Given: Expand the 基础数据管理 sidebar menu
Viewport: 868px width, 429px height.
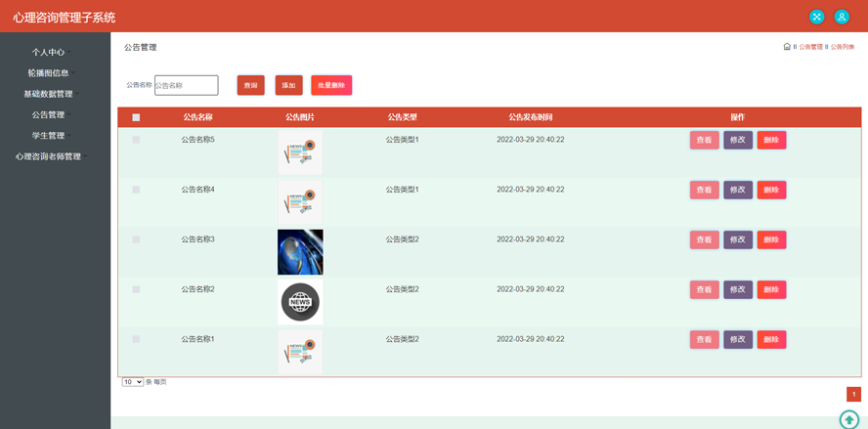Looking at the screenshot, I should click(49, 94).
